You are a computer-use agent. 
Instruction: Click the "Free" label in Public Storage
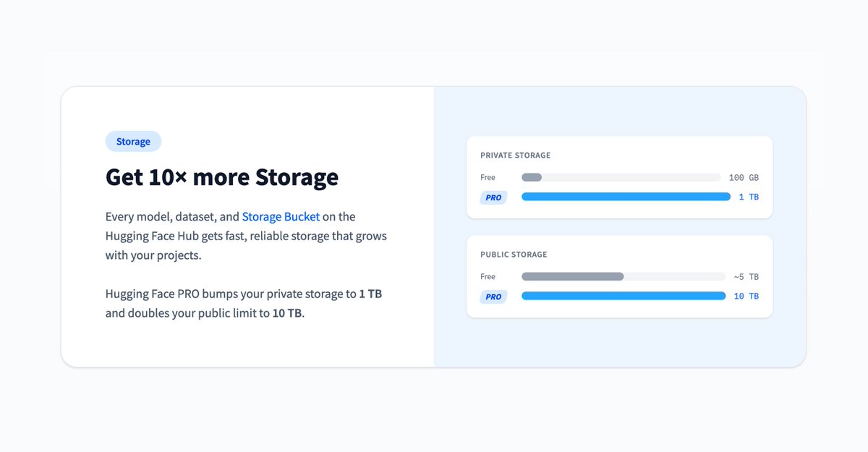click(x=488, y=277)
